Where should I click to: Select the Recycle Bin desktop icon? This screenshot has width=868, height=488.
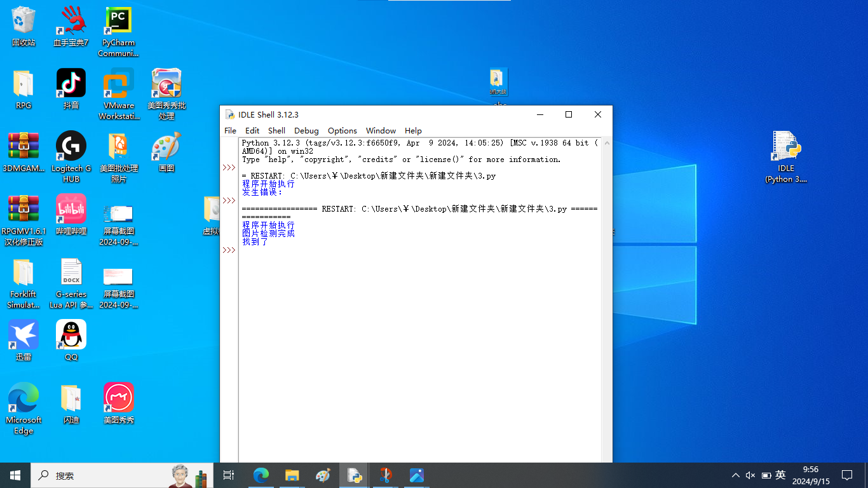pyautogui.click(x=24, y=26)
